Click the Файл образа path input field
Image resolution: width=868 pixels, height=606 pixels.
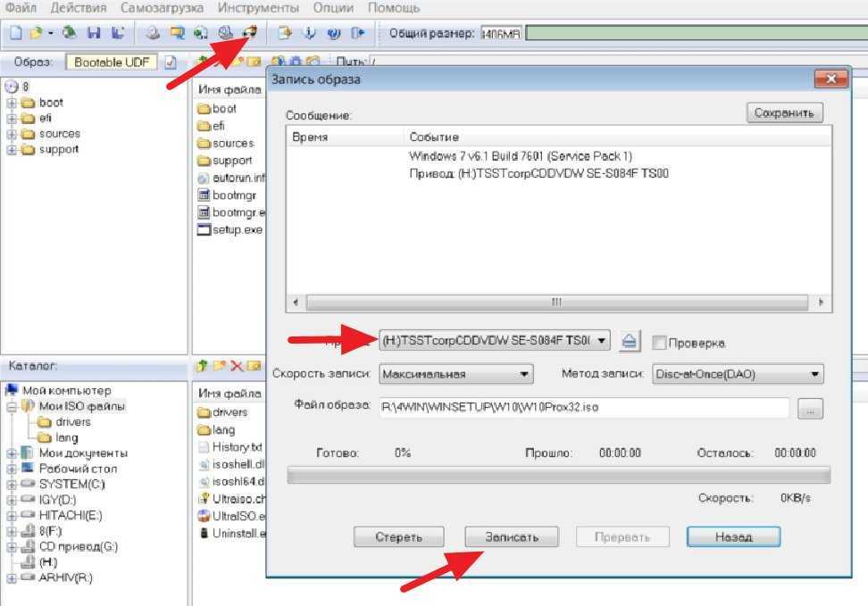(x=584, y=407)
